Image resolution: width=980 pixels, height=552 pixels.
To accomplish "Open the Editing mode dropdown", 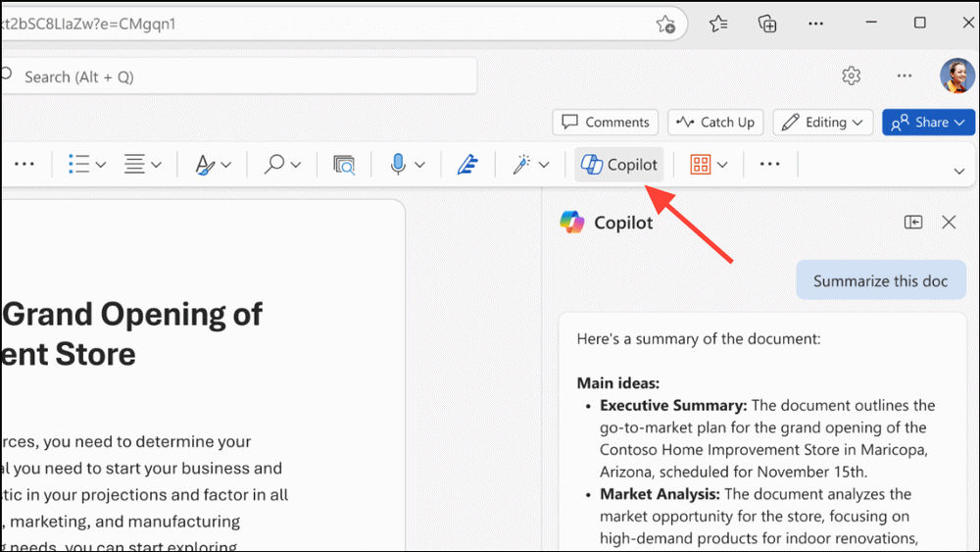I will point(822,122).
